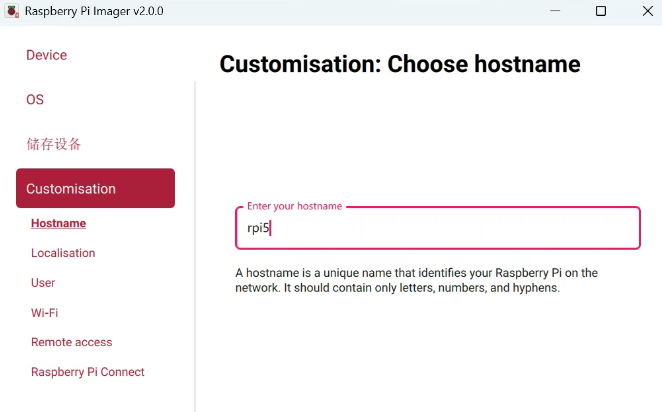Click the rpi5 text in hostname field
The width and height of the screenshot is (662, 412).
pos(258,228)
